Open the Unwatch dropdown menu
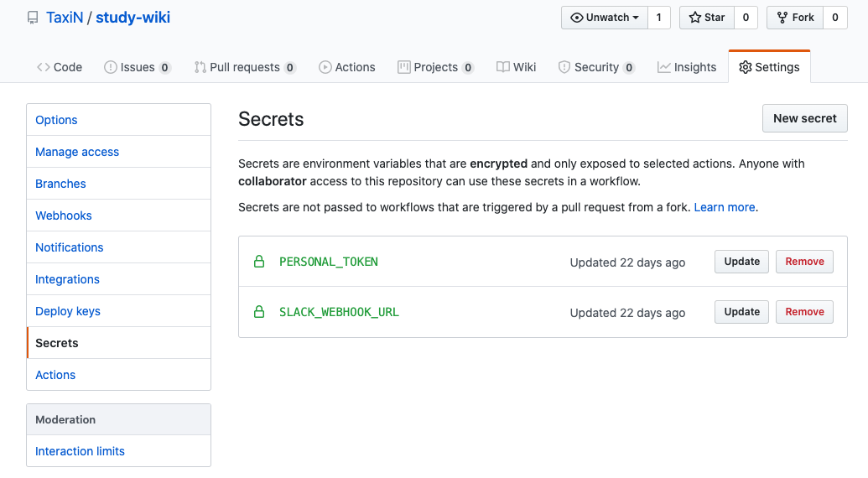The image size is (868, 478). tap(604, 18)
